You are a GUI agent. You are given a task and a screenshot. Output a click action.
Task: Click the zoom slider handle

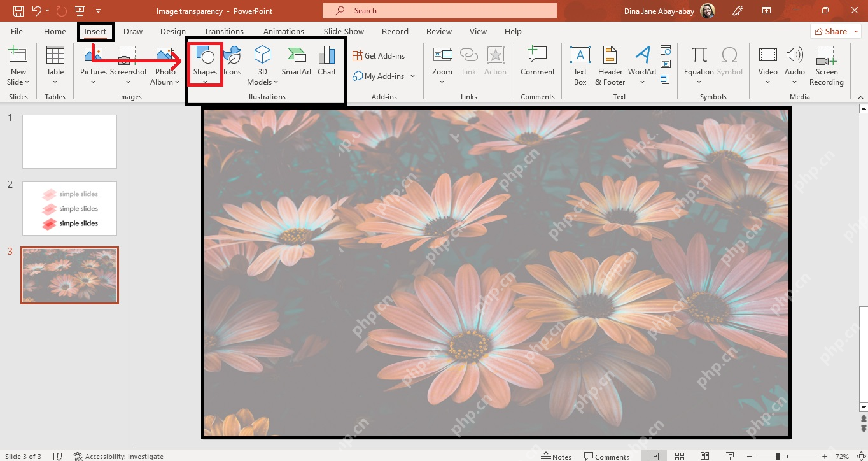click(778, 457)
